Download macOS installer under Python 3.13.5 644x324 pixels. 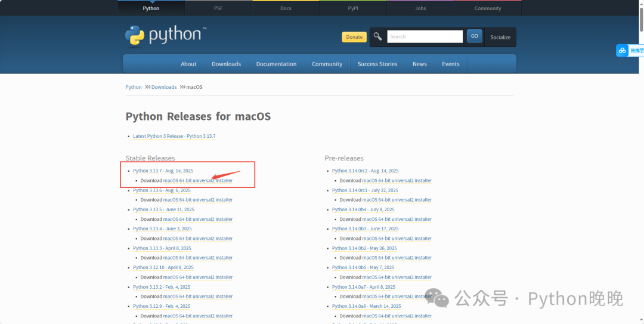(x=198, y=219)
